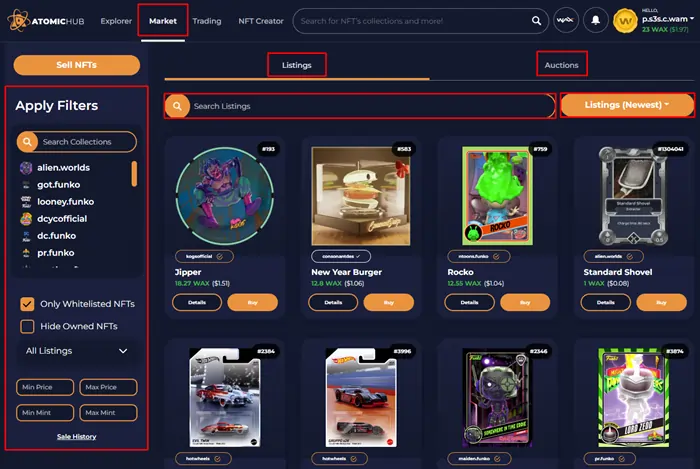The width and height of the screenshot is (700, 469).
Task: Click the Max Mint field
Action: tap(108, 413)
